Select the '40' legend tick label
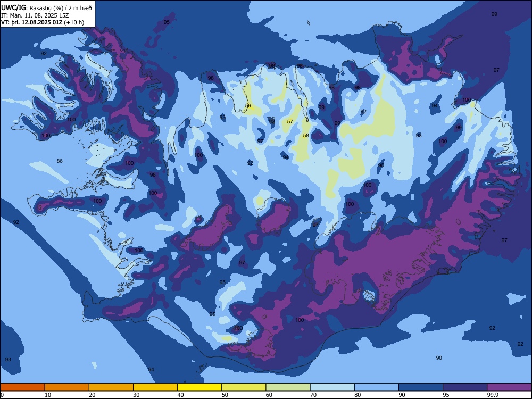 (x=180, y=395)
